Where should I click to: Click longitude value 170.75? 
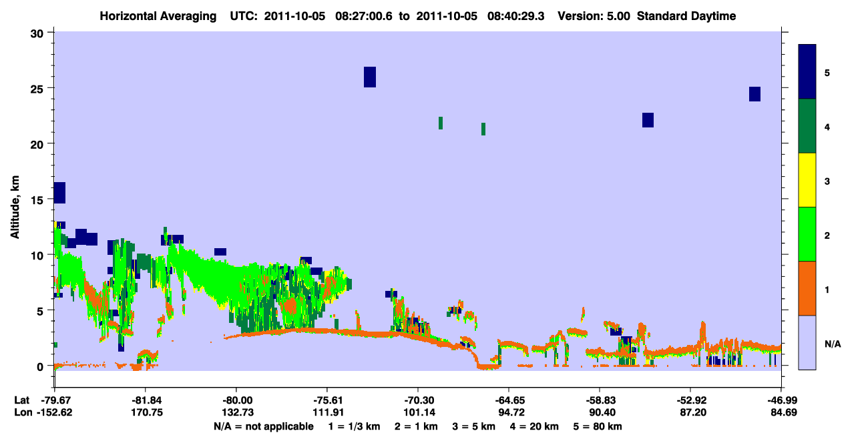(x=146, y=413)
